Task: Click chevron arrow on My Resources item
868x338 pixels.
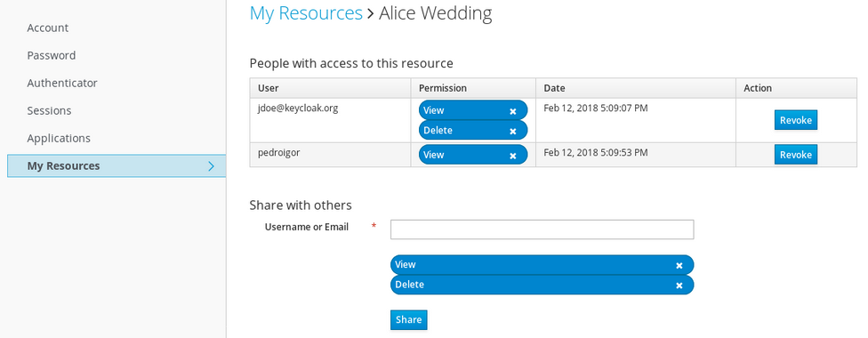Action: coord(211,165)
